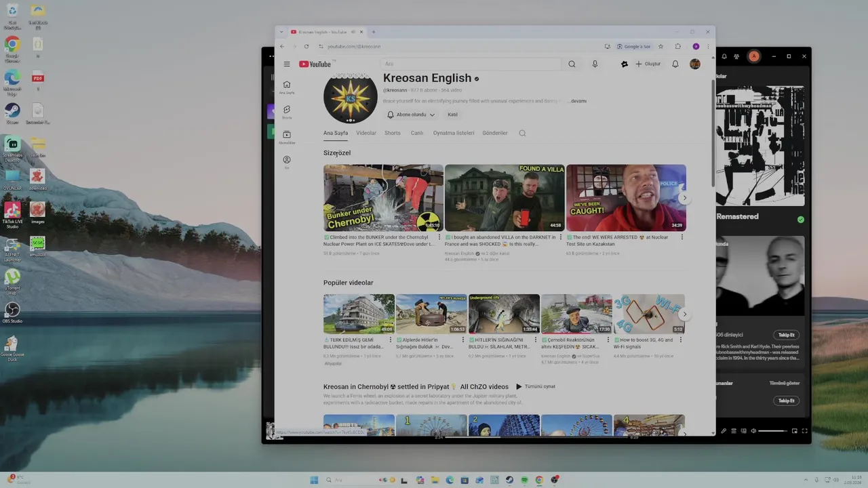The width and height of the screenshot is (868, 488).
Task: Go back with the browser back arrow
Action: tap(283, 47)
